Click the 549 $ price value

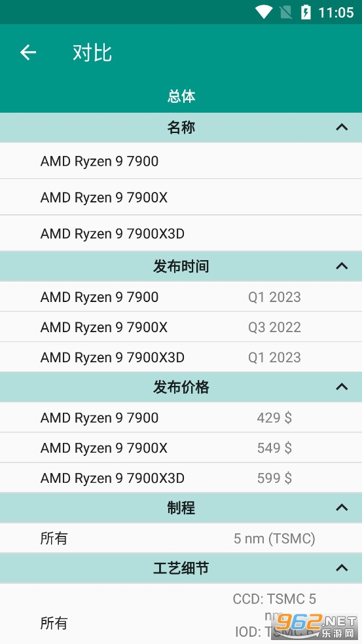click(274, 447)
